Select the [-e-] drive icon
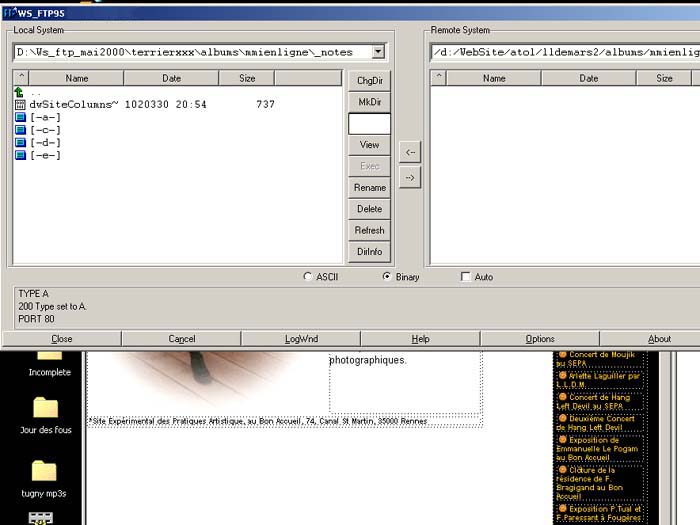 [x=20, y=155]
